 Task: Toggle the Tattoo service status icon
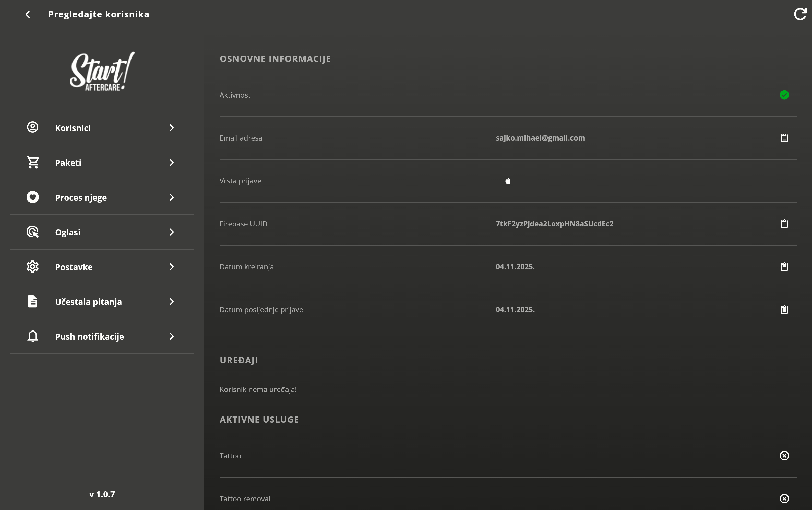(x=784, y=456)
